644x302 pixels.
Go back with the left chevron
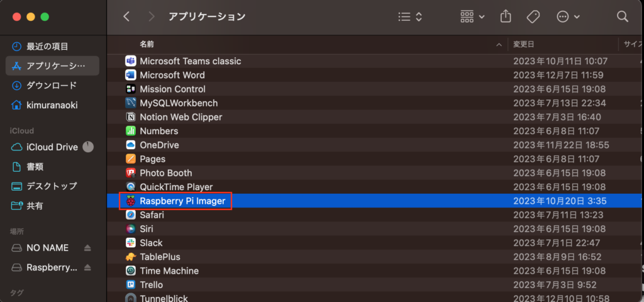[126, 16]
